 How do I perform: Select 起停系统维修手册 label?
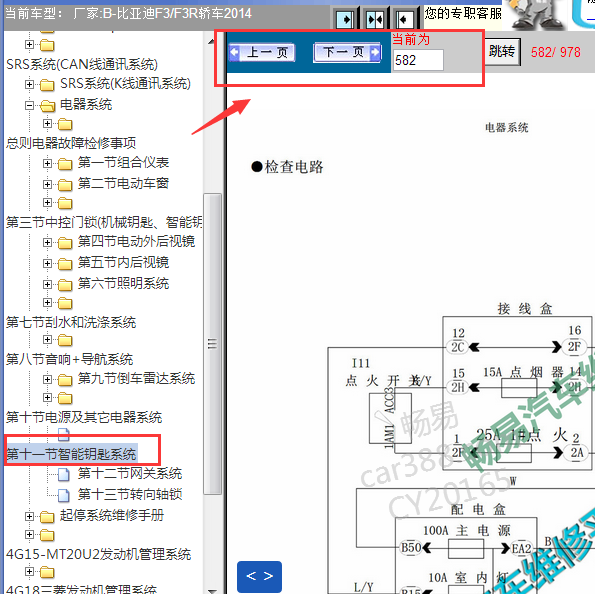tap(112, 516)
